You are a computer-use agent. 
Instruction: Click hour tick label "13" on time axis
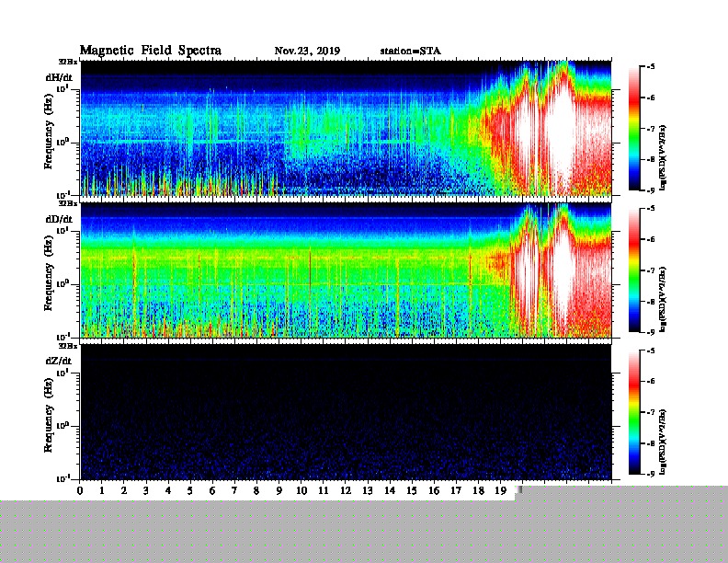point(368,490)
